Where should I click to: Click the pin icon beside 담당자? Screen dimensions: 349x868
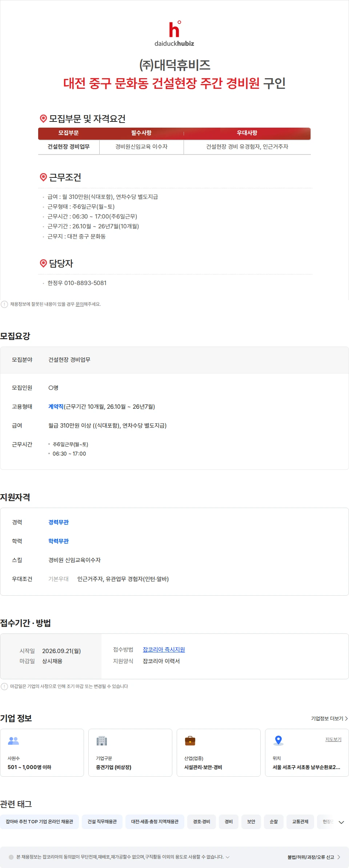tap(43, 263)
